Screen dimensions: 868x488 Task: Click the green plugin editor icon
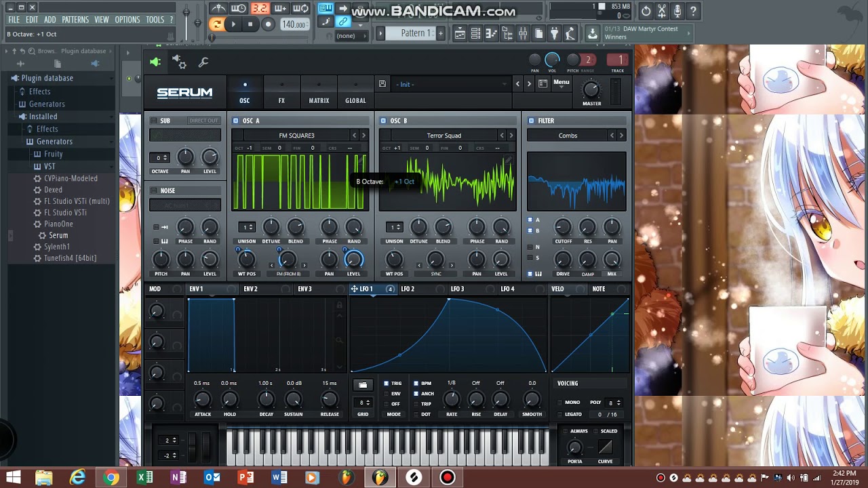pos(155,62)
